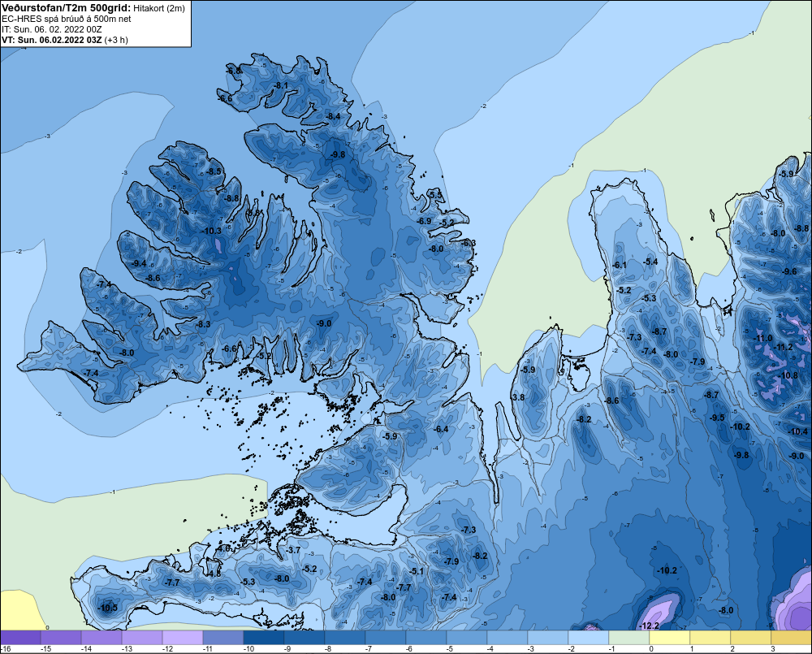Click legend swatch between -16 and -15

point(20,638)
